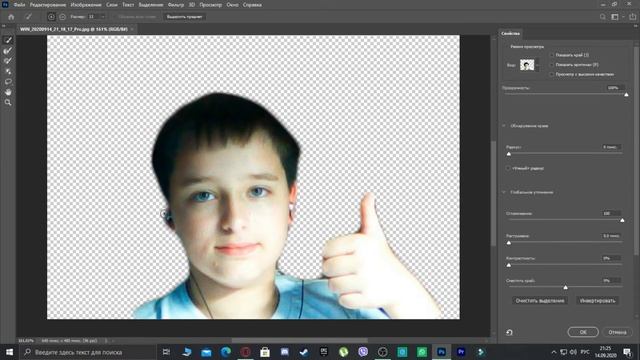Enable the high quality preview checkbox

coord(552,75)
